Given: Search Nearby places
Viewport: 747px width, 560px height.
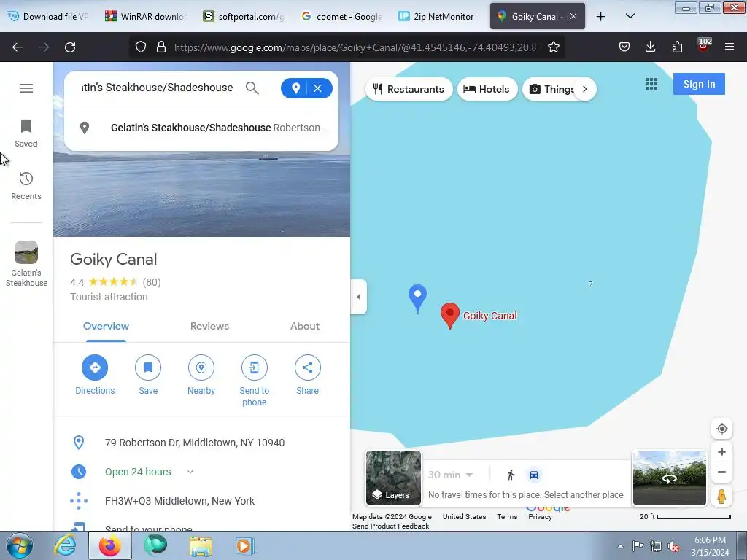Looking at the screenshot, I should coord(201,376).
